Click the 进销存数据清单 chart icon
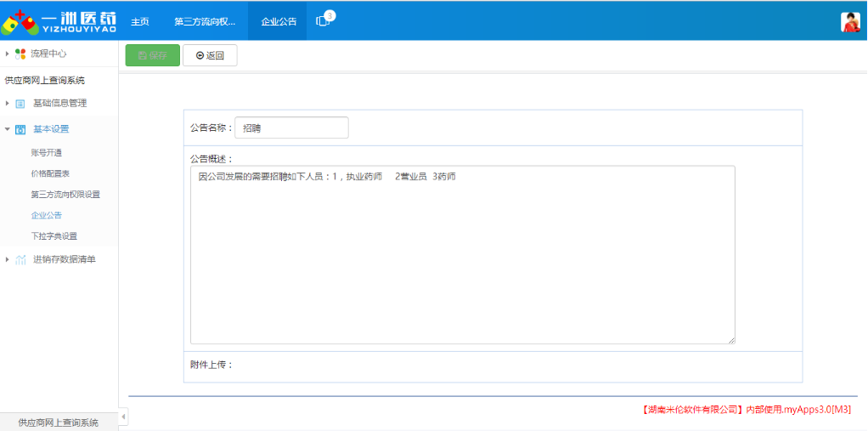 click(20, 260)
